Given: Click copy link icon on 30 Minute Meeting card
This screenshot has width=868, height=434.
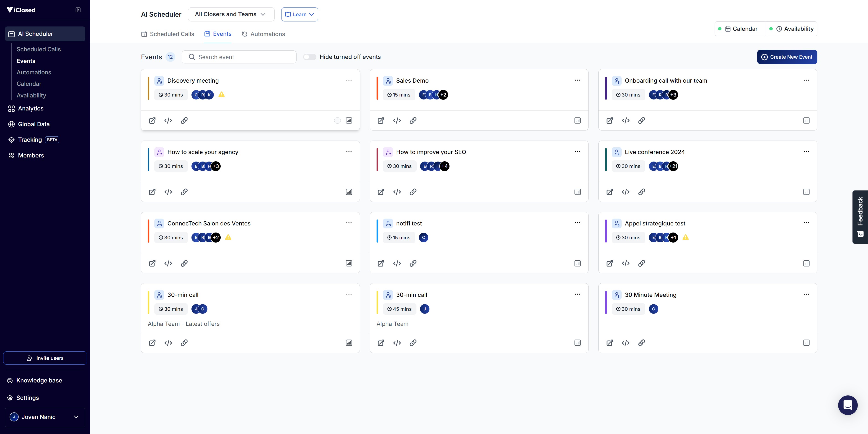Looking at the screenshot, I should coord(642,343).
